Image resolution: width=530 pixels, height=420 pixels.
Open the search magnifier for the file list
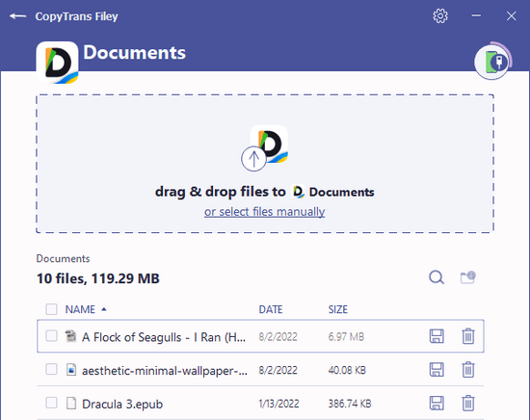point(437,277)
